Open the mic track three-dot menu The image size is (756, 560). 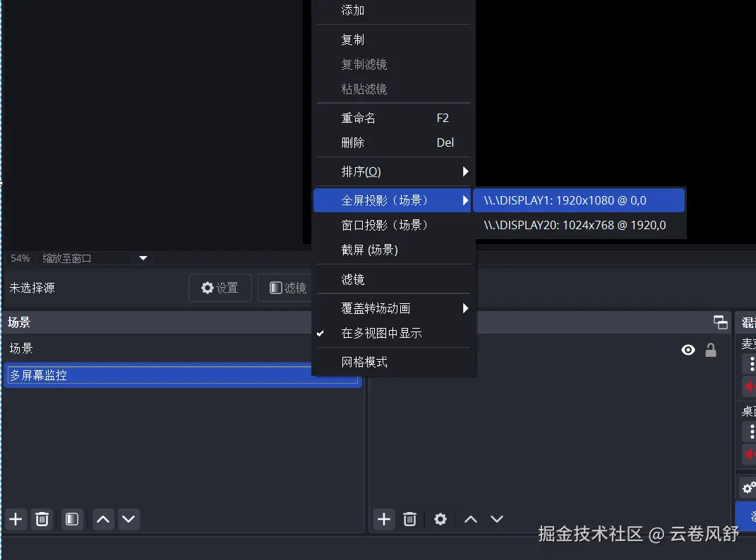click(x=750, y=363)
